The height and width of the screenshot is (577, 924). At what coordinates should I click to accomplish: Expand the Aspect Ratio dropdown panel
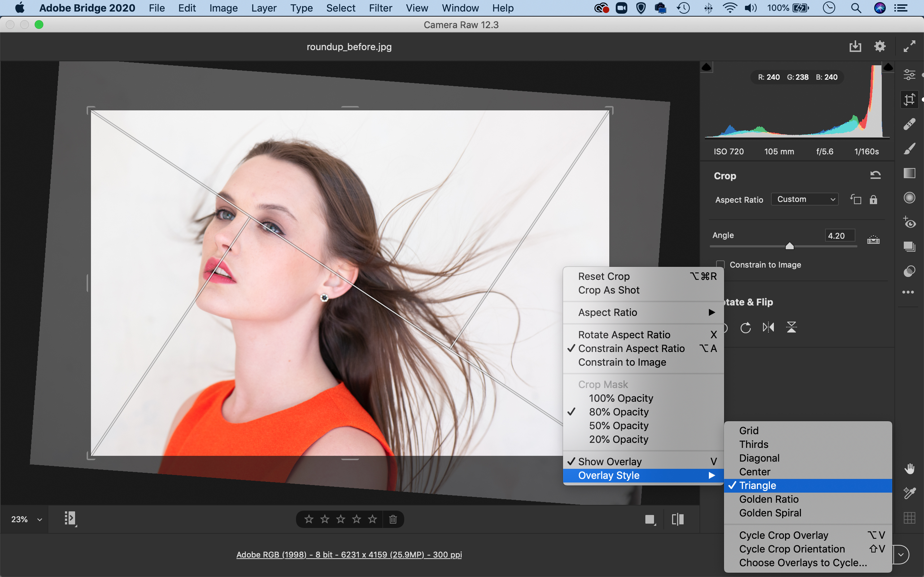click(x=805, y=199)
